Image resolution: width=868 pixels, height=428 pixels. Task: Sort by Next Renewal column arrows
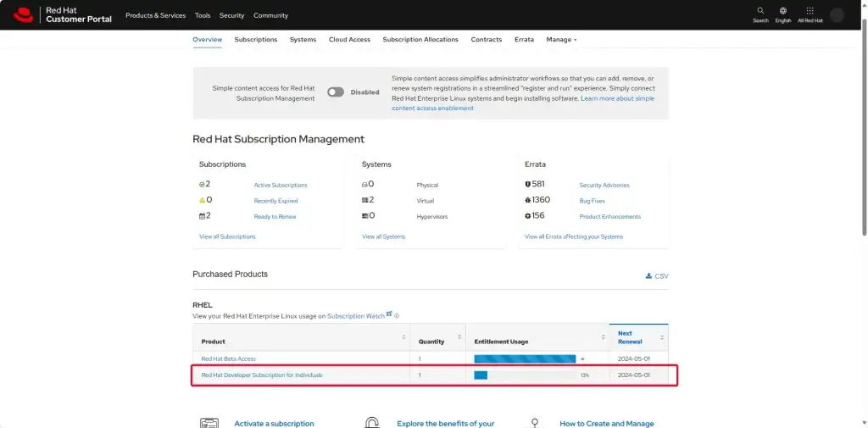[661, 337]
